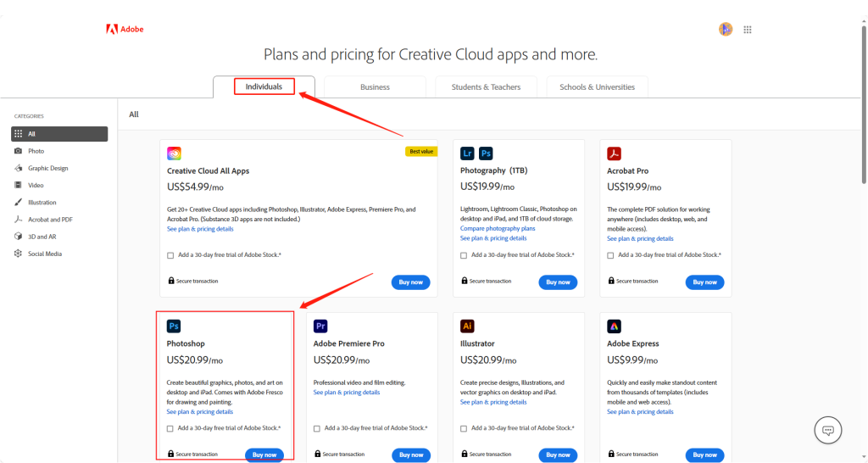See plan details for Creative Cloud All Apps

pos(200,229)
